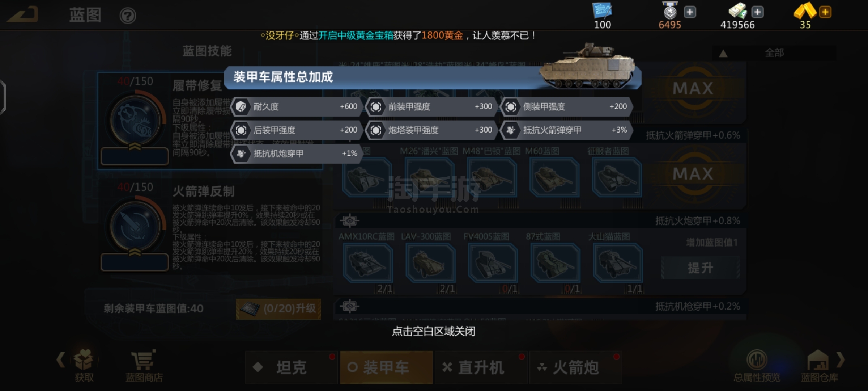868x391 pixels.
Task: Expand the 全部 filter dropdown
Action: point(774,53)
